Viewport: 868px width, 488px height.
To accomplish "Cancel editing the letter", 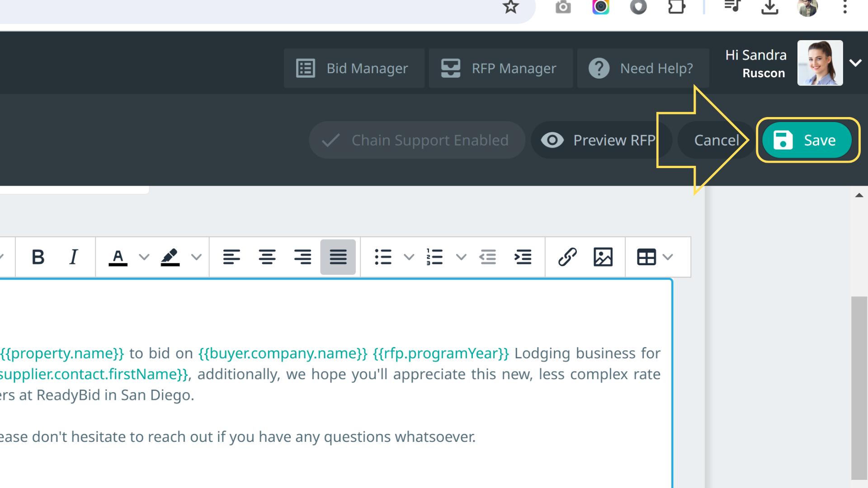I will [716, 140].
